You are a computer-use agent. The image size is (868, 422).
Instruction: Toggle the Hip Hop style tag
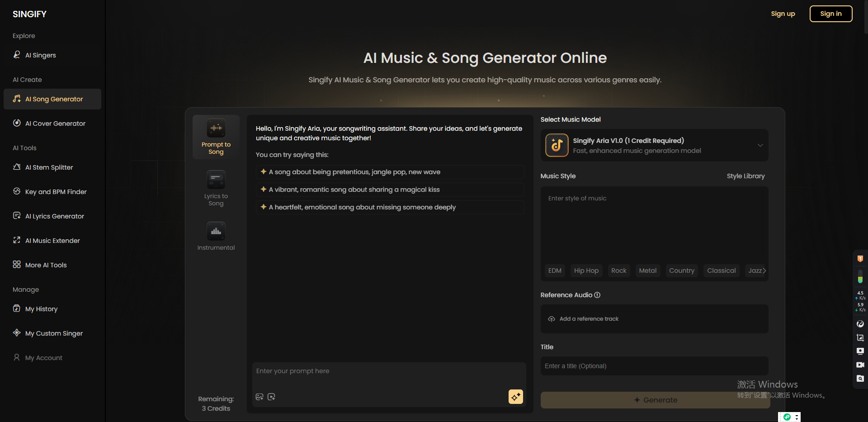(586, 270)
